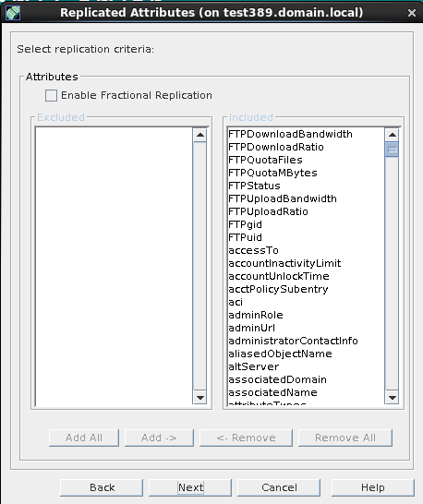Screen dimensions: 423x504
Task: Click the <- Remove button
Action: tap(246, 438)
